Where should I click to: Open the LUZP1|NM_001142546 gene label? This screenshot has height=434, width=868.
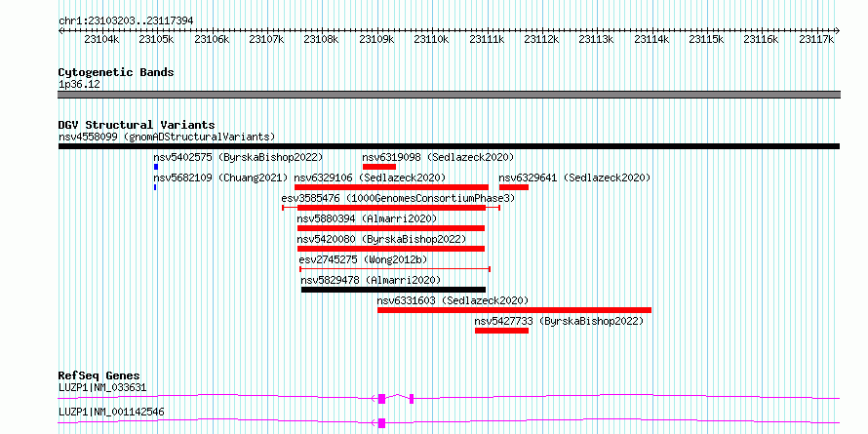point(111,412)
